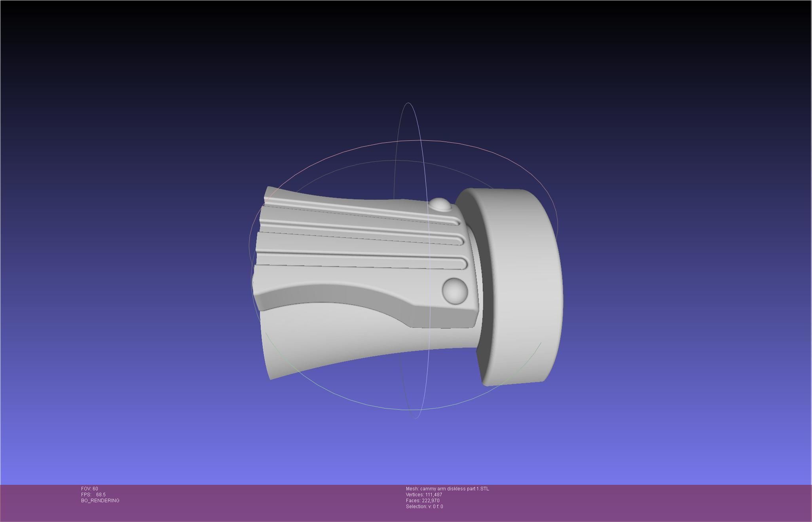The image size is (812, 522).
Task: Click the 'FPS: 68.5' readout
Action: (93, 495)
